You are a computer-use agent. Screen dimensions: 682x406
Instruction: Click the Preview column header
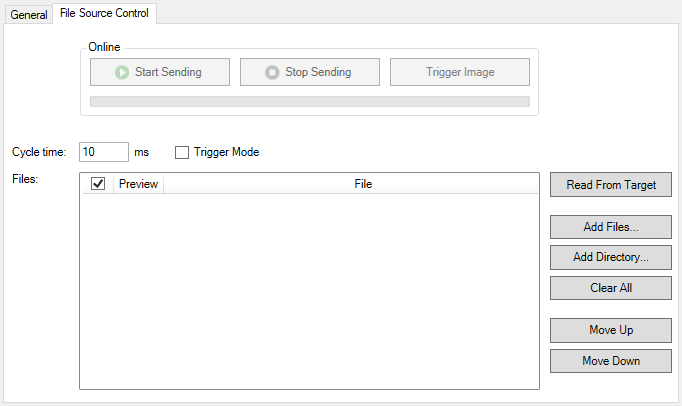coord(138,184)
